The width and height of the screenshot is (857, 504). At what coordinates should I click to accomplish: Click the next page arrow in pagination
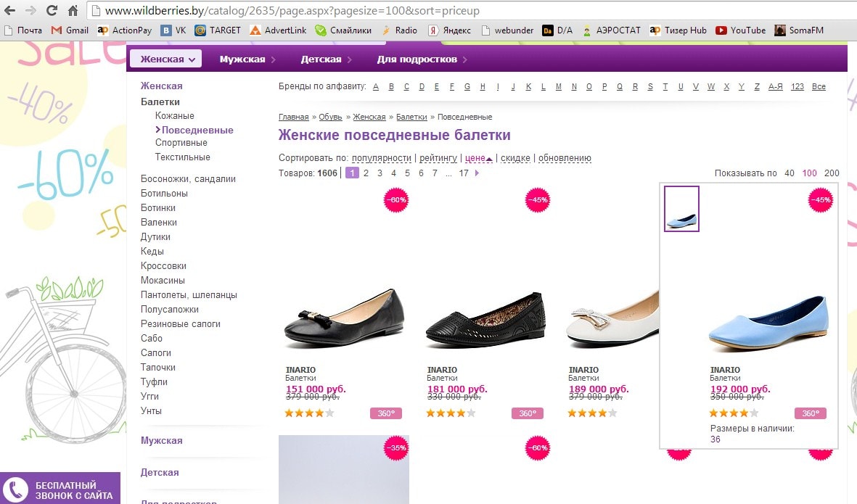coord(477,173)
